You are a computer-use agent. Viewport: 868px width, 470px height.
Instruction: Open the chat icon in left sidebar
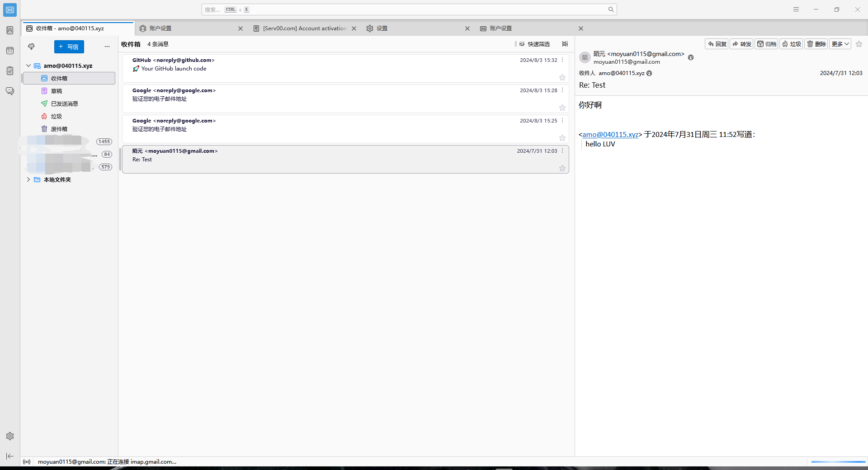click(x=10, y=91)
